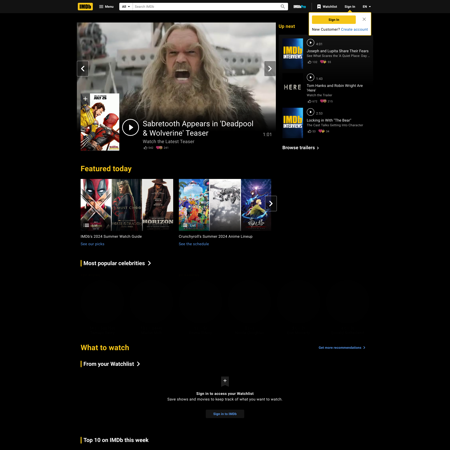Focus the Search IMDb field
Image resolution: width=450 pixels, height=450 pixels.
(206, 7)
